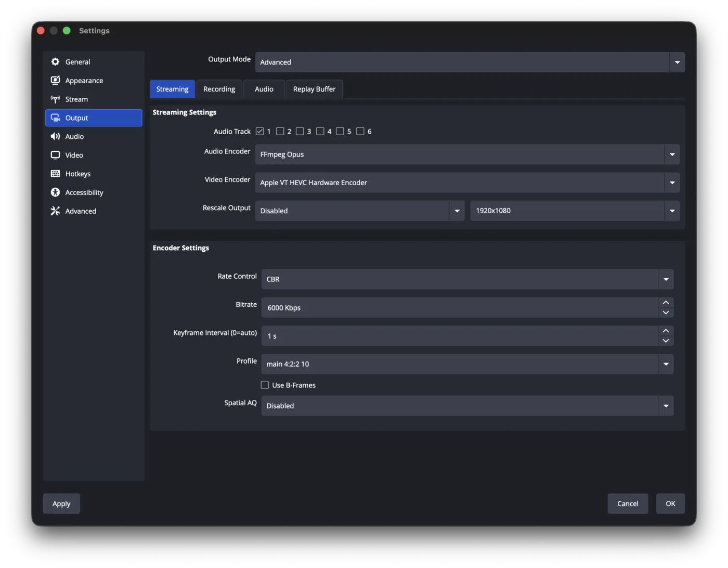Click the Output monitor icon
This screenshot has width=728, height=568.
(55, 118)
